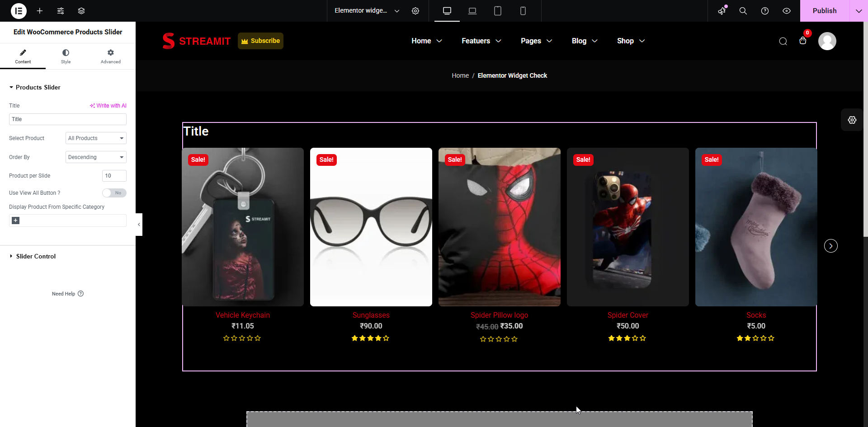Open the Spider Pillow logo link
The height and width of the screenshot is (427, 868).
click(500, 315)
